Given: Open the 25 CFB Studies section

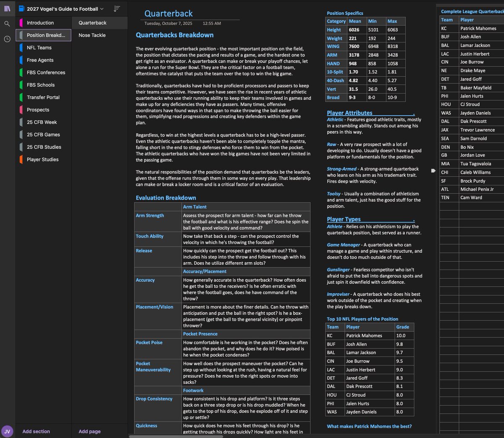Looking at the screenshot, I should coord(43,147).
